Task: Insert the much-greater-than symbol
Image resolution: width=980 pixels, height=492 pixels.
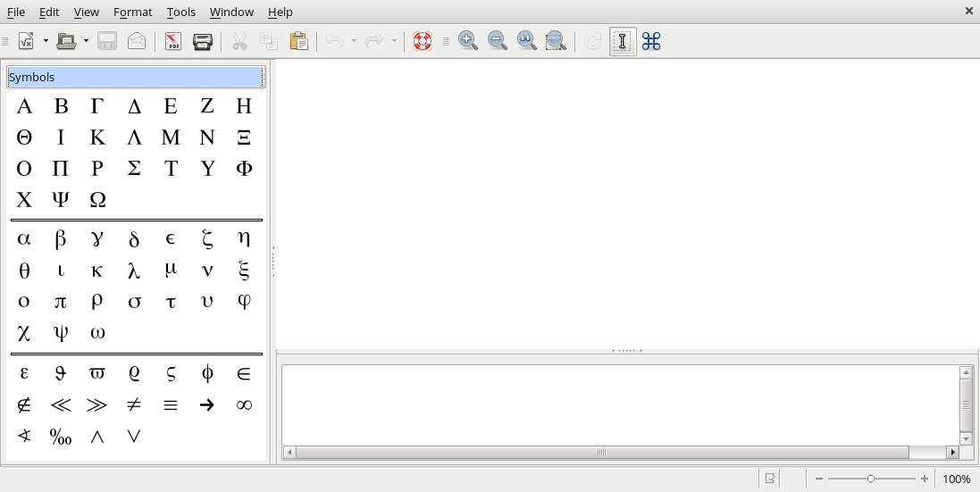Action: click(x=96, y=405)
